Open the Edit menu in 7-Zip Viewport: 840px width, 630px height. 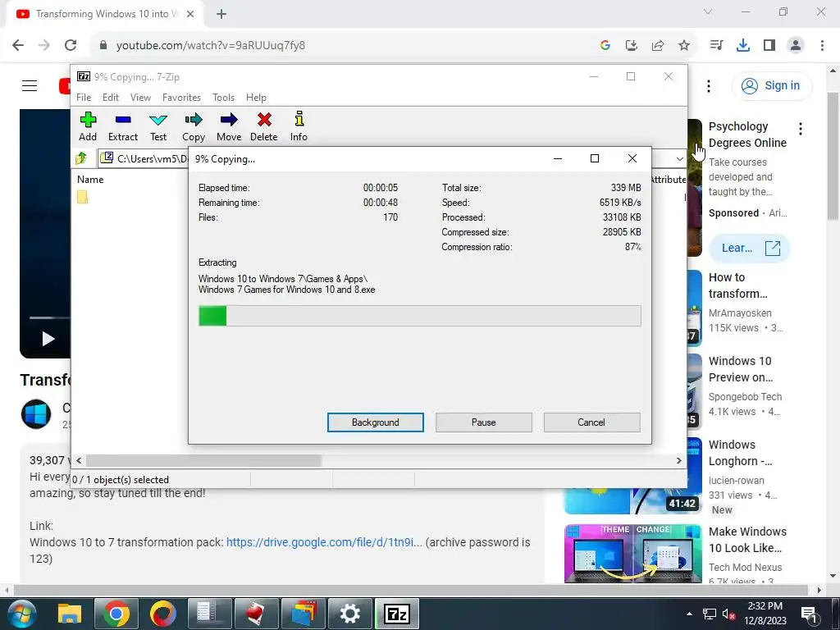[111, 98]
